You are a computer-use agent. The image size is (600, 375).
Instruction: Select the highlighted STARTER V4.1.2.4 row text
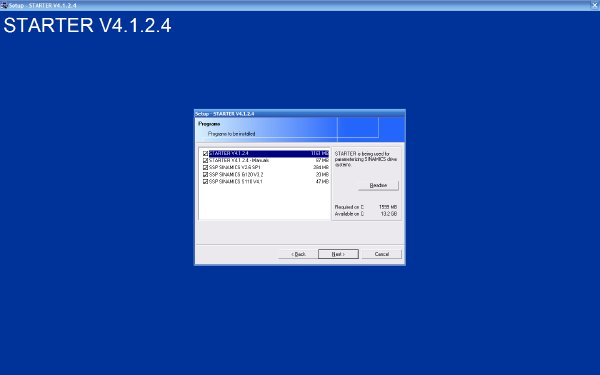[x=229, y=153]
